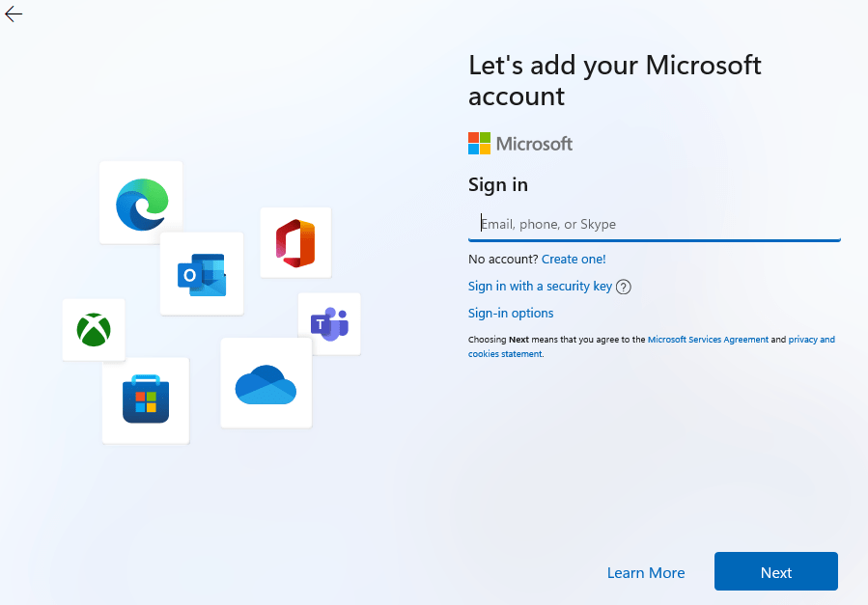Click the Microsoft Edge icon tile

tap(141, 203)
